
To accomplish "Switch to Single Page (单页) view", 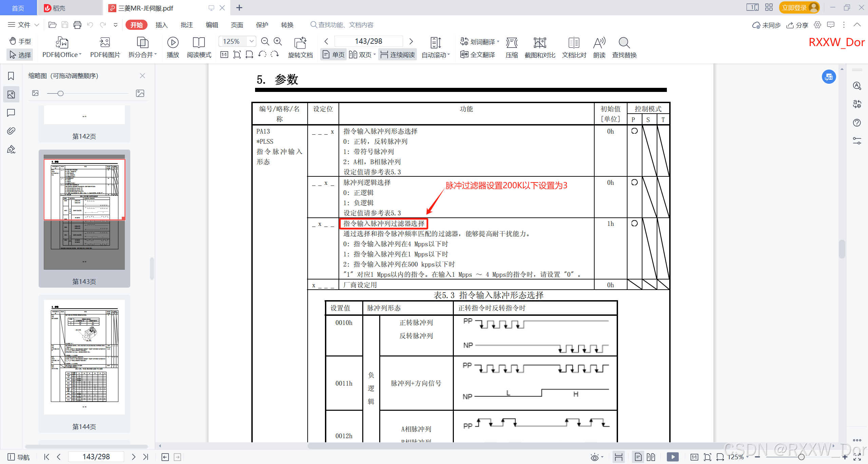I will (333, 55).
